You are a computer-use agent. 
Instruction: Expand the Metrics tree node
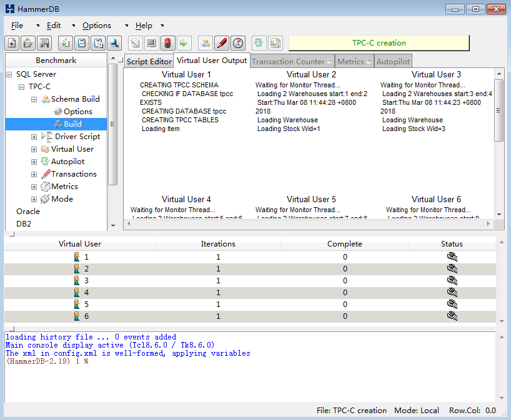point(34,187)
